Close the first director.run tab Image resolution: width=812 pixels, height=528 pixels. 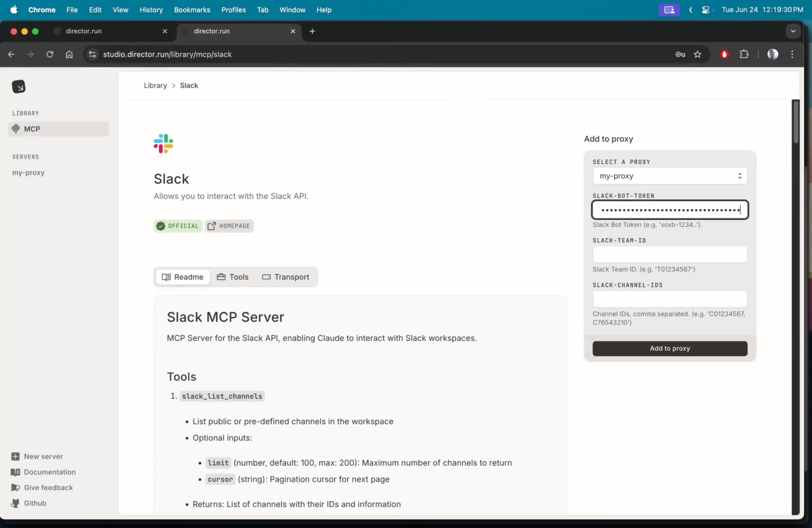pyautogui.click(x=165, y=31)
